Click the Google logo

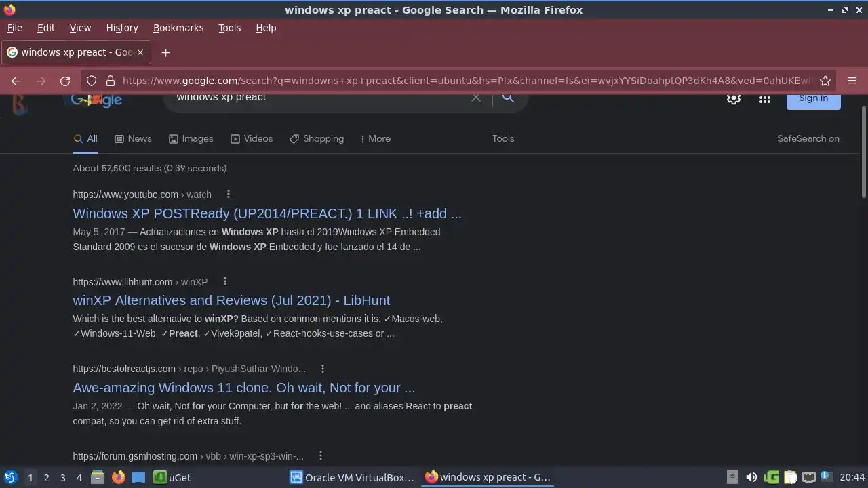click(96, 100)
